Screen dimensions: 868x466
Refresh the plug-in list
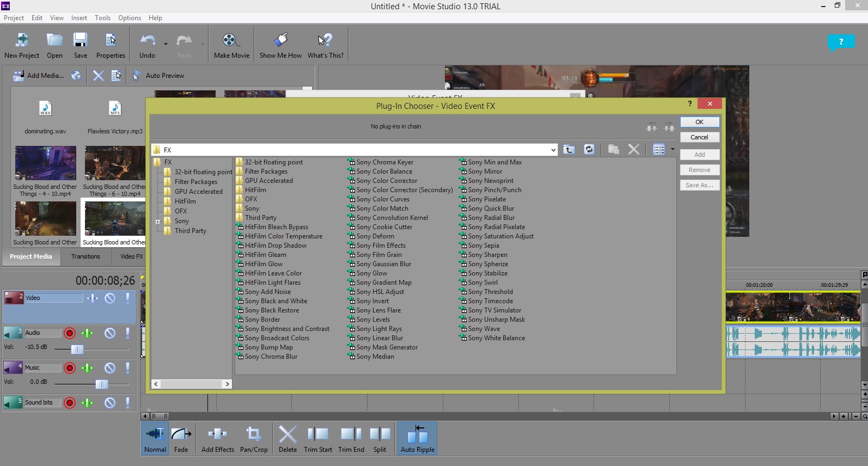click(589, 150)
